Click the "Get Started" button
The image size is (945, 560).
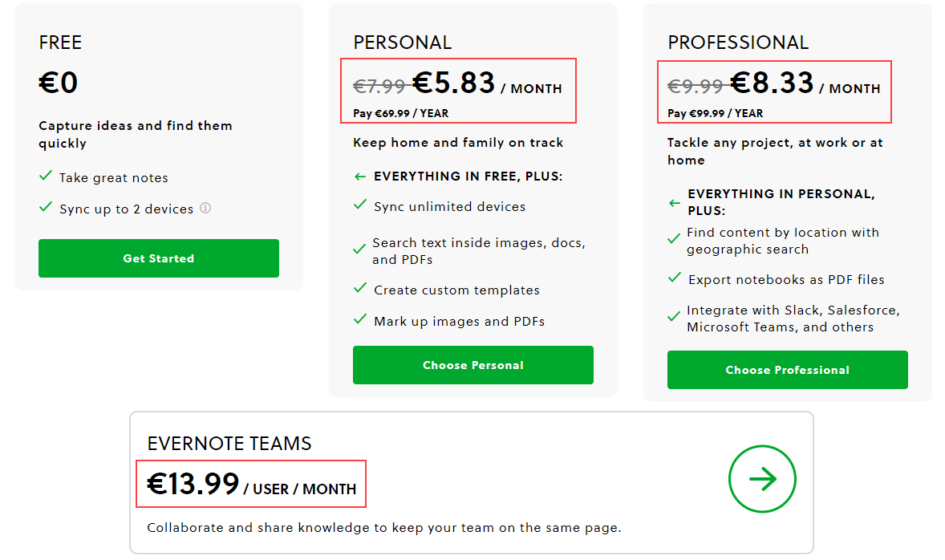pyautogui.click(x=158, y=258)
